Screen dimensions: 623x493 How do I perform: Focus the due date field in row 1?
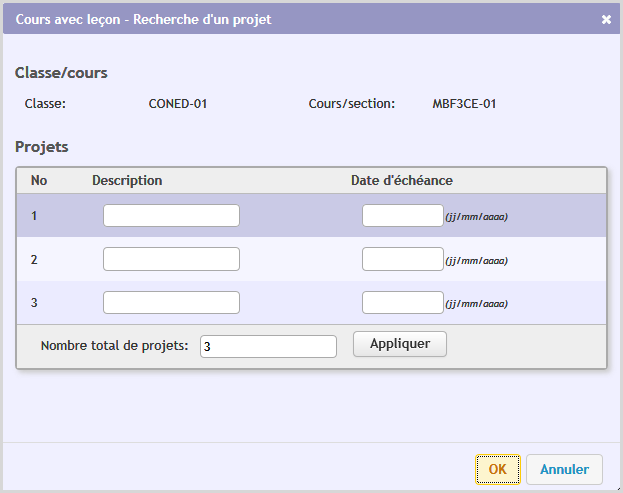coord(402,216)
